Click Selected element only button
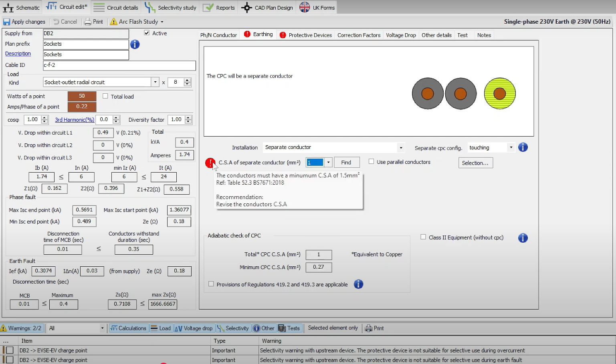The height and width of the screenshot is (364, 616). (x=333, y=328)
